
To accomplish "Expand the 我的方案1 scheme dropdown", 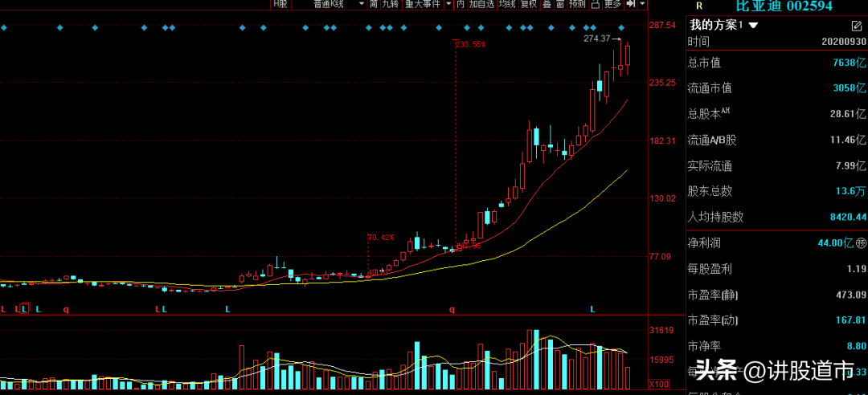I will pyautogui.click(x=754, y=25).
